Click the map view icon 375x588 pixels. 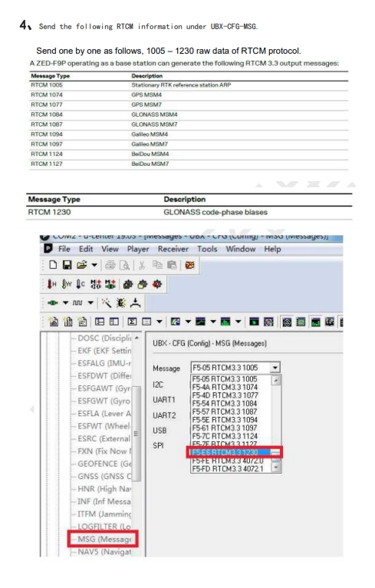pyautogui.click(x=175, y=322)
